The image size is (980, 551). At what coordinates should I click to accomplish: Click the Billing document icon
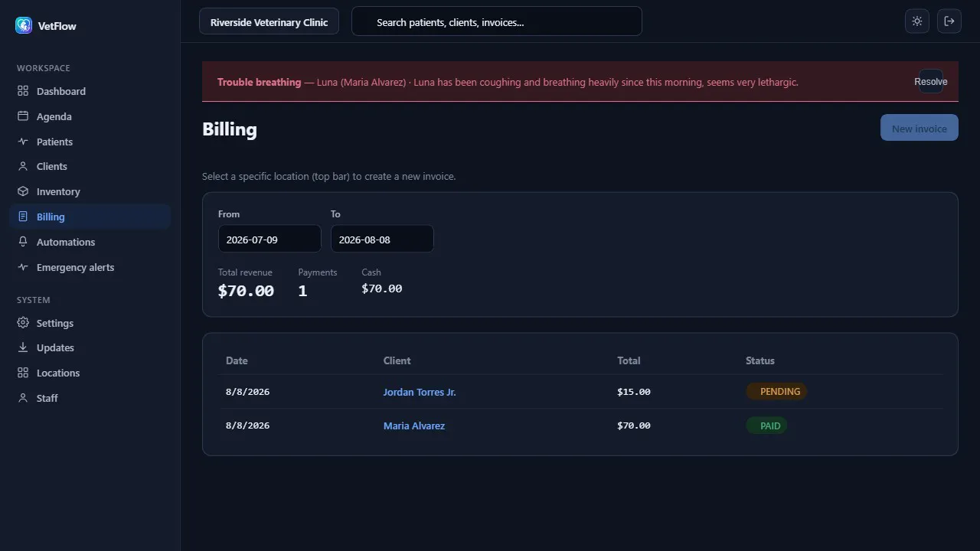(x=23, y=217)
